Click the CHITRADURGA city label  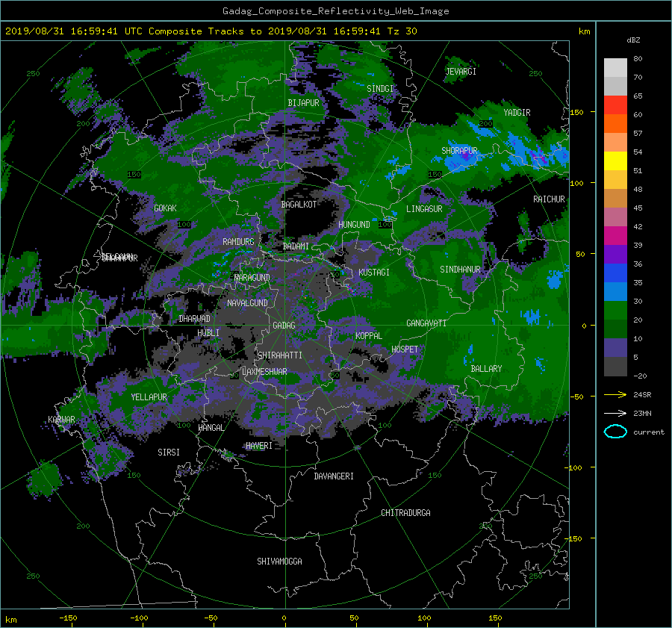(x=406, y=513)
